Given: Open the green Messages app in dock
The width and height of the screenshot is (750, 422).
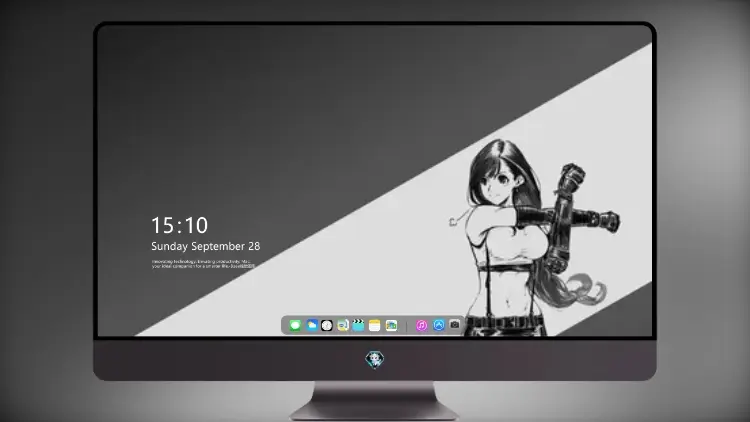Looking at the screenshot, I should pos(295,325).
